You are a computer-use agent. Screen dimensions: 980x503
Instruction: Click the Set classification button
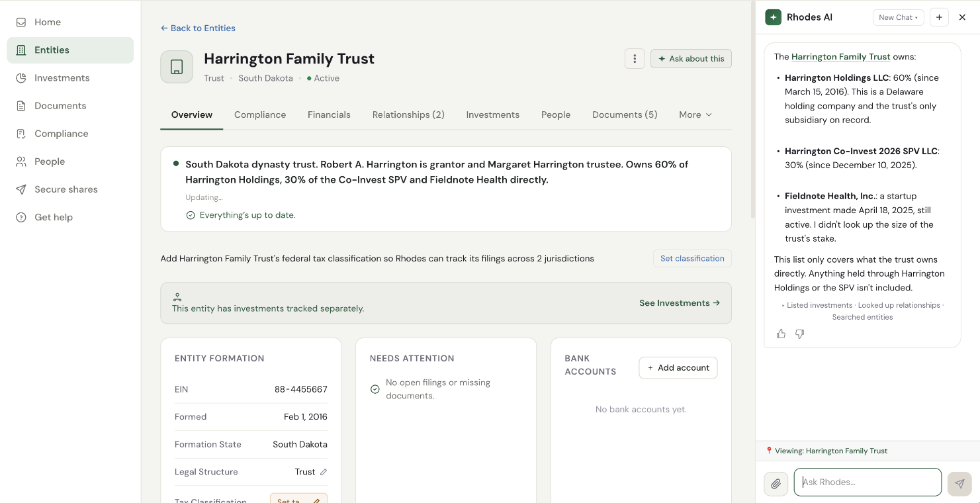pos(692,258)
